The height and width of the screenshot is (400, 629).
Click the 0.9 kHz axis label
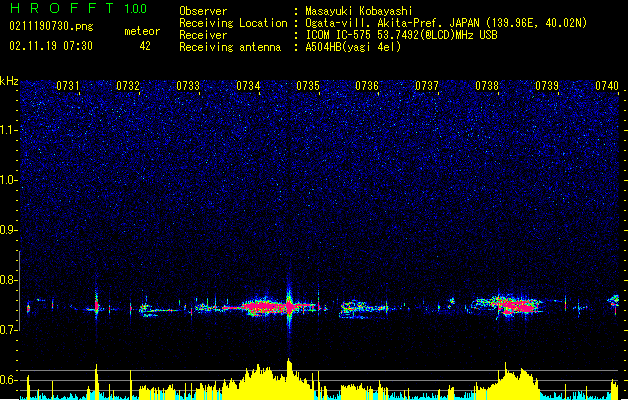coord(9,230)
